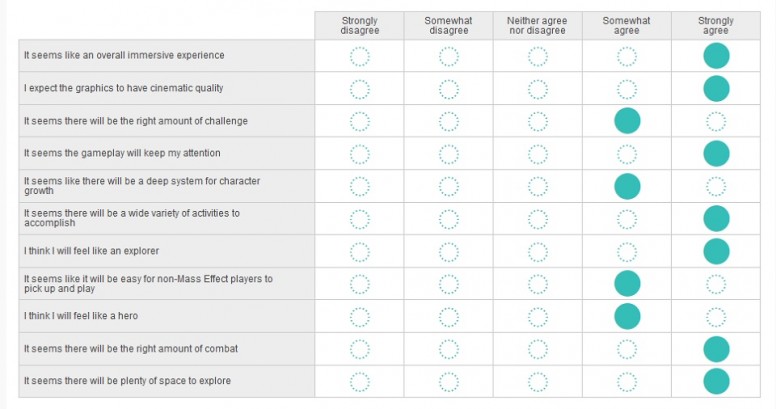Select Neither agree nor disagree for gameplay attention
The height and width of the screenshot is (409, 776).
(537, 154)
